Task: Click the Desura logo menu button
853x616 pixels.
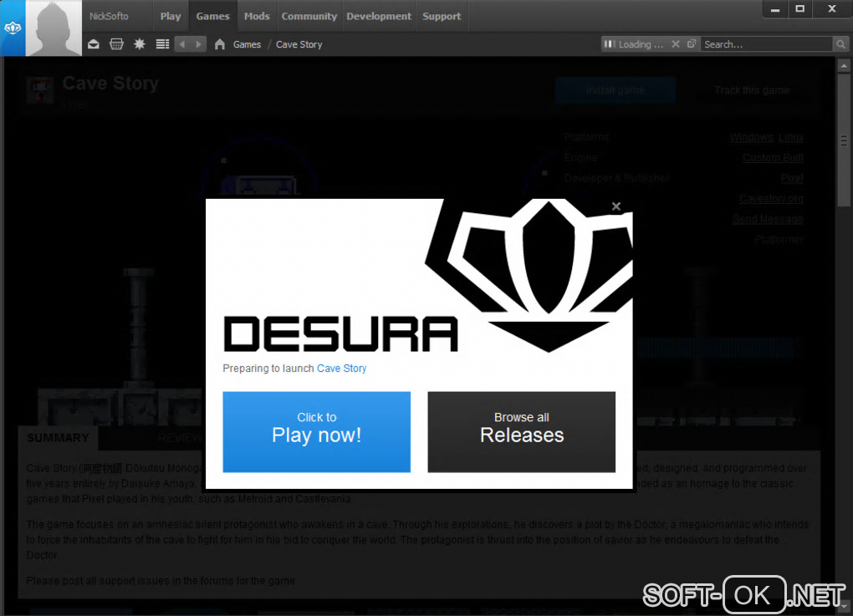Action: [13, 28]
